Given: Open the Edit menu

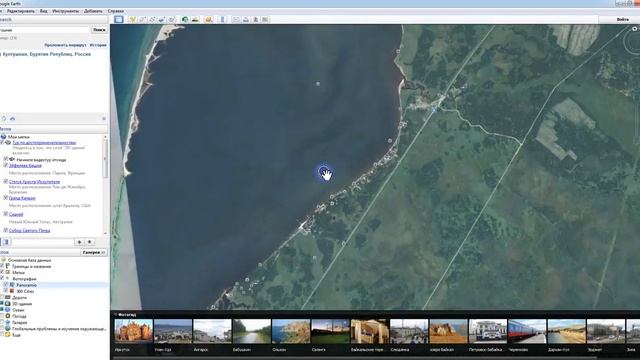Looking at the screenshot, I should click(20, 11).
